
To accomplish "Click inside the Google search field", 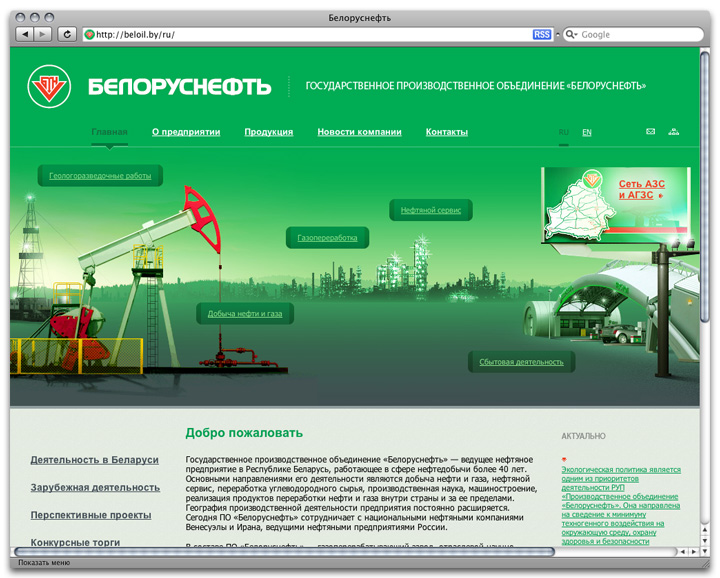I will coord(637,34).
